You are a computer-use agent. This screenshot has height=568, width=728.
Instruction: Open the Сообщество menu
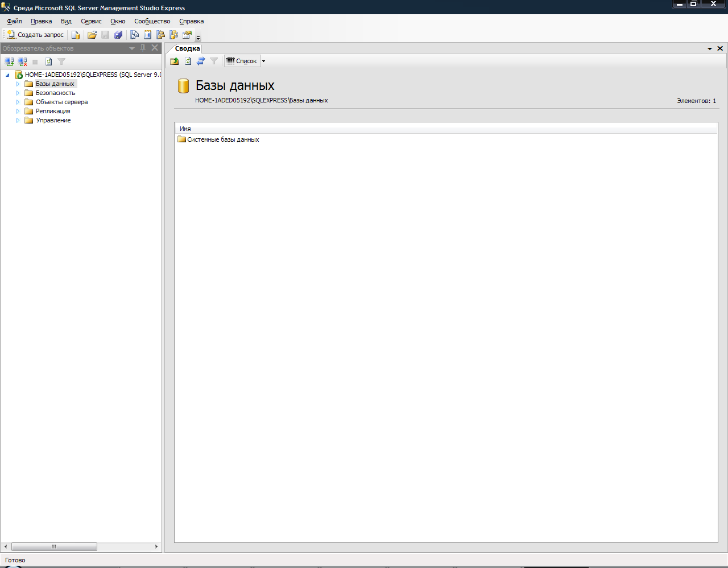pyautogui.click(x=152, y=21)
